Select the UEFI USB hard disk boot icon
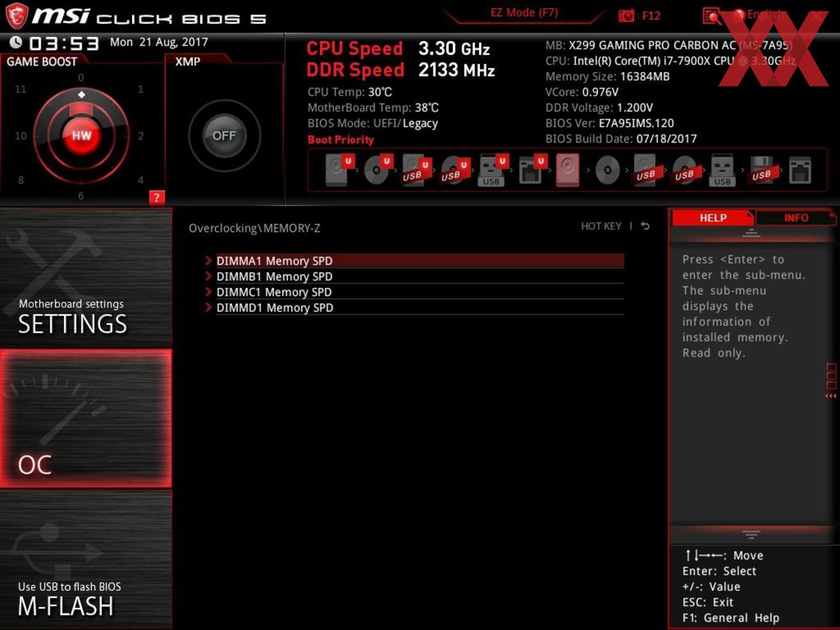840x630 pixels. click(x=416, y=170)
